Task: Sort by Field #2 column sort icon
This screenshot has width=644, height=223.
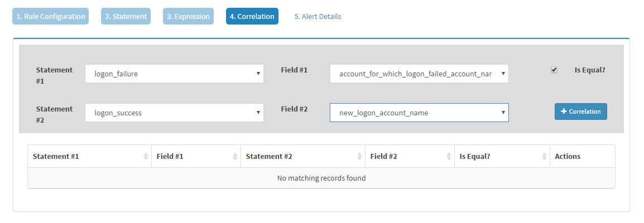Action: [449, 156]
